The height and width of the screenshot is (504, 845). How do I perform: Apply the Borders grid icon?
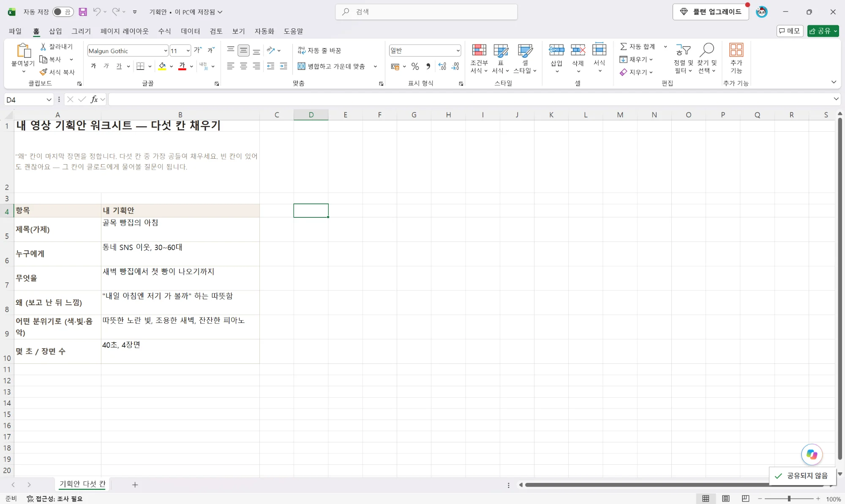[x=140, y=66]
